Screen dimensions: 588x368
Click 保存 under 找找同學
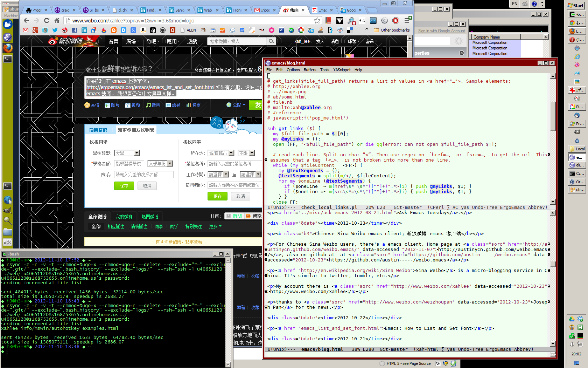(x=124, y=186)
